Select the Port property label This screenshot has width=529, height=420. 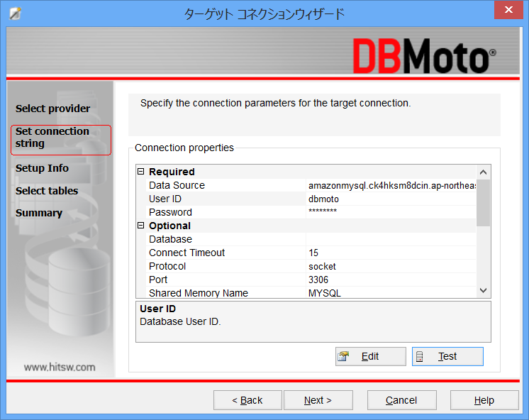(158, 280)
